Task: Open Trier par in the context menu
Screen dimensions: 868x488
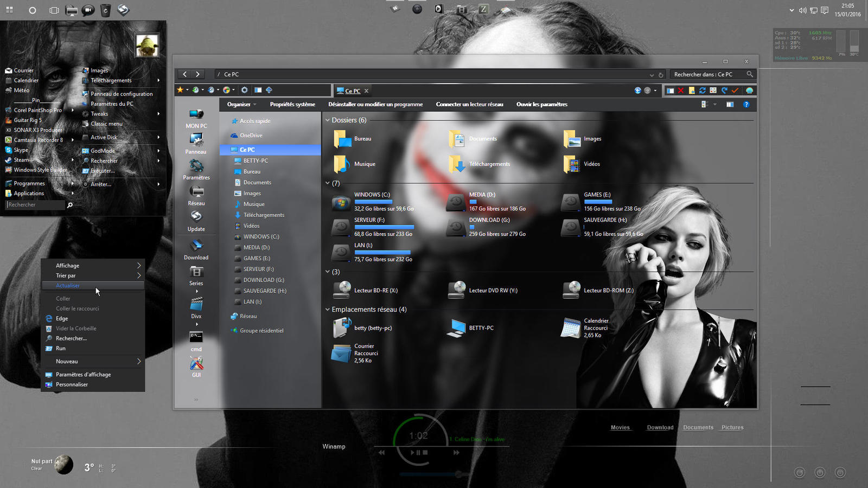Action: tap(93, 275)
